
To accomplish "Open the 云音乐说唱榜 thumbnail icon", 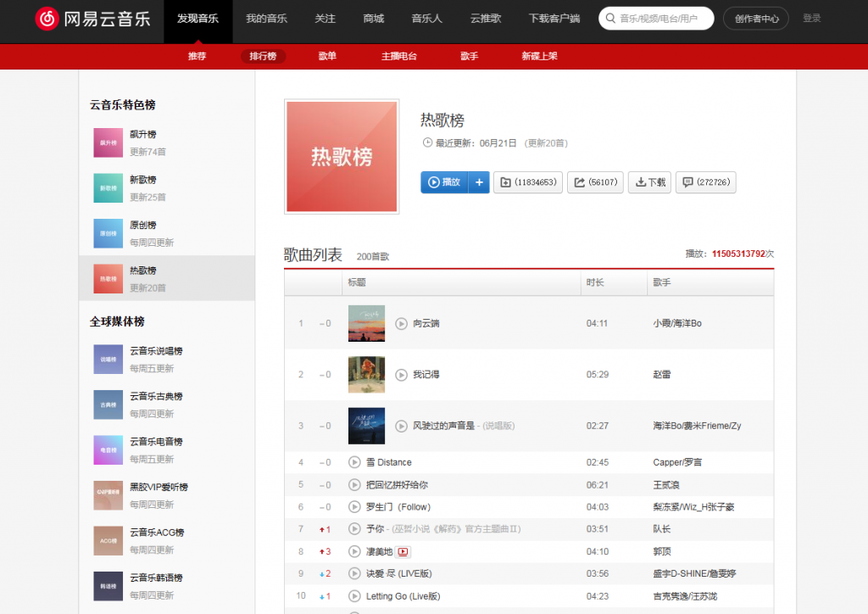I will (108, 360).
